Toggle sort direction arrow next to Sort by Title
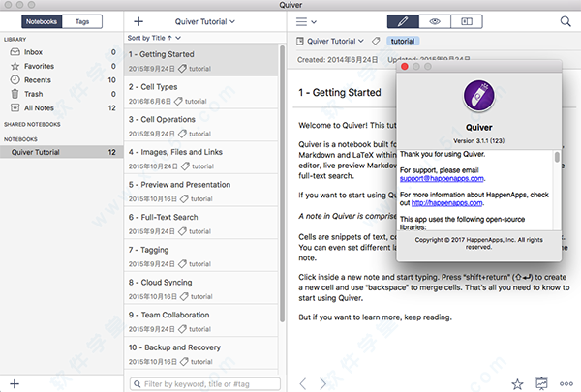Viewport: 581px width, 392px height. coord(169,38)
